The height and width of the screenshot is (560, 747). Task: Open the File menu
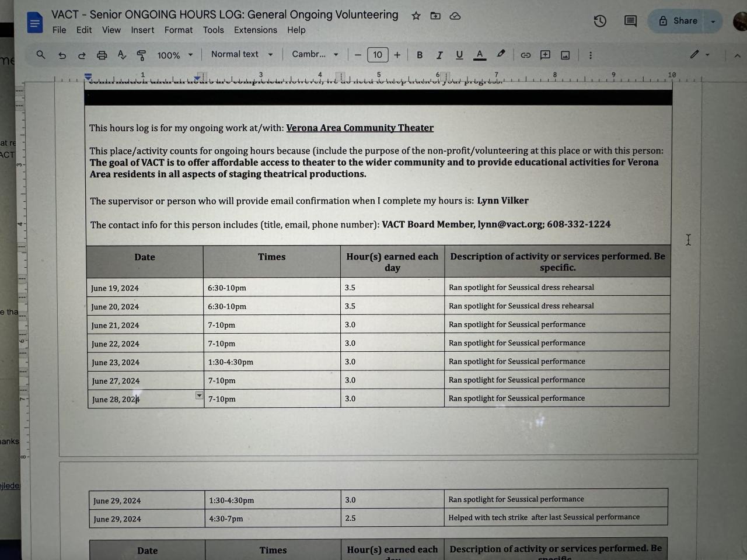point(60,30)
